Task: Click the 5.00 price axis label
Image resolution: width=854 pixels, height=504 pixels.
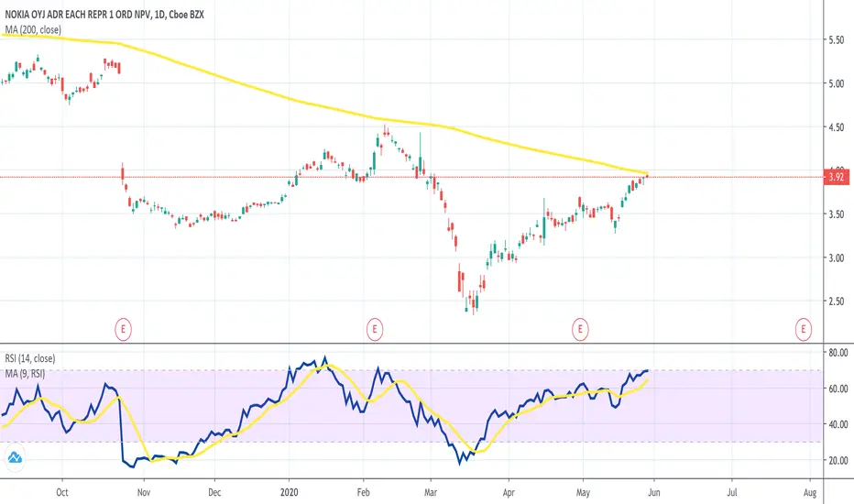Action: 836,83
